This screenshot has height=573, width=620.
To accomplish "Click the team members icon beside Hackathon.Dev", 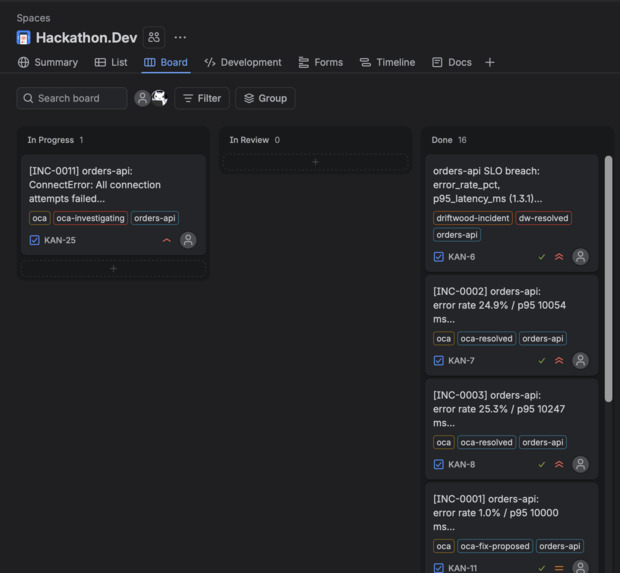I will tap(154, 38).
